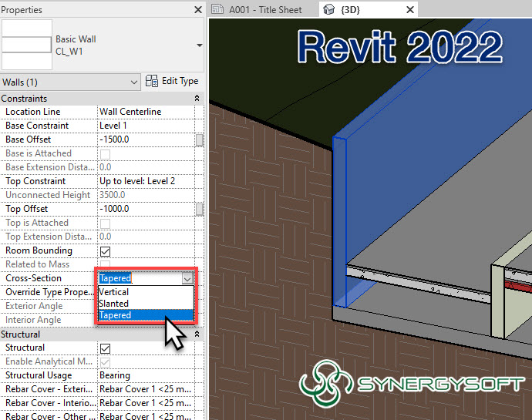
Task: Click the A001 Title Sheet tab icon
Action: [217, 9]
